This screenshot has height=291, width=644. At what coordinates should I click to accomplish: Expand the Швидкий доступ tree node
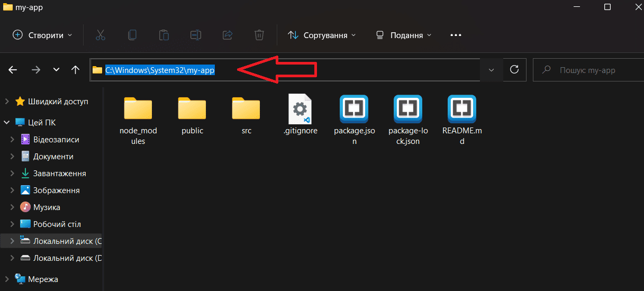pos(6,102)
